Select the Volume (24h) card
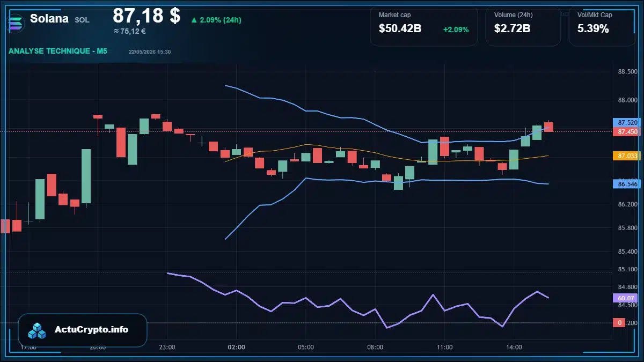This screenshot has height=362, width=644. pos(523,26)
